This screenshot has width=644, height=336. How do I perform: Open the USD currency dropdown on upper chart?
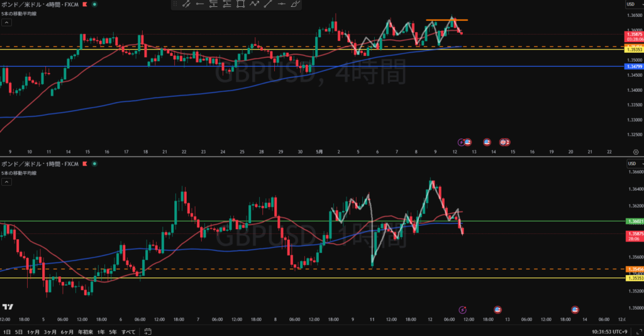[x=635, y=4]
